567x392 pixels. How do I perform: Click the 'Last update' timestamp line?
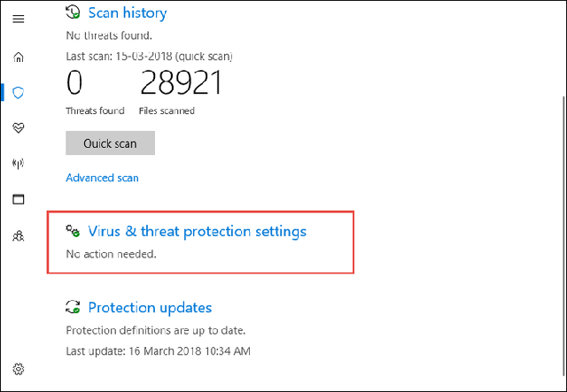click(158, 351)
